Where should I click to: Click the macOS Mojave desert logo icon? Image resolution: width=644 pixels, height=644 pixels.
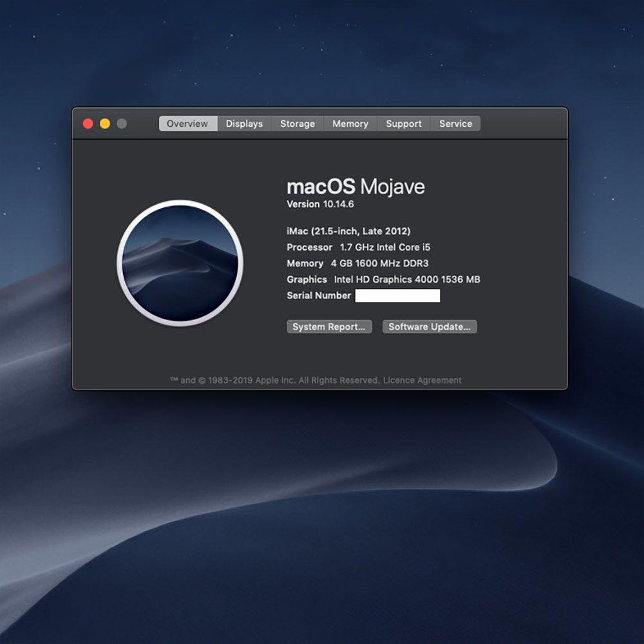click(180, 263)
